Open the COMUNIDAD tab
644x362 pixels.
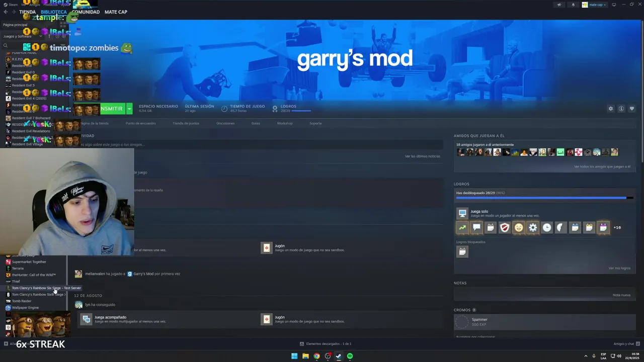(86, 12)
